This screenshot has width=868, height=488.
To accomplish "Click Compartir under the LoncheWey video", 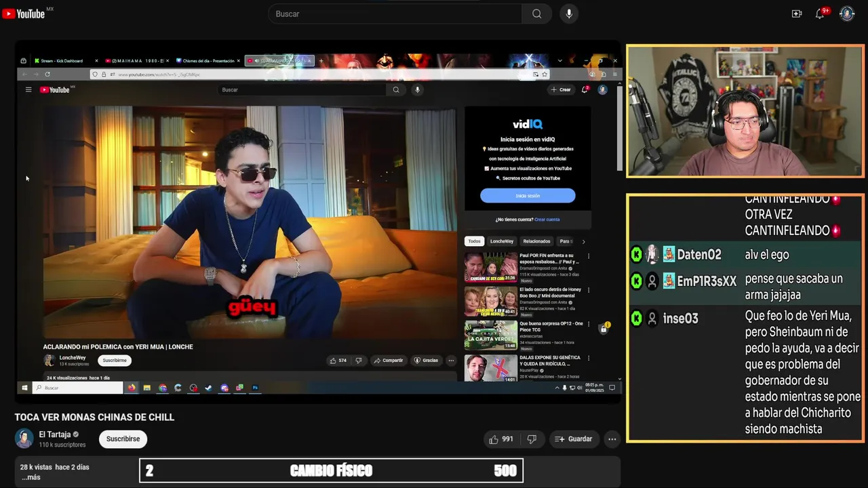I will click(389, 361).
